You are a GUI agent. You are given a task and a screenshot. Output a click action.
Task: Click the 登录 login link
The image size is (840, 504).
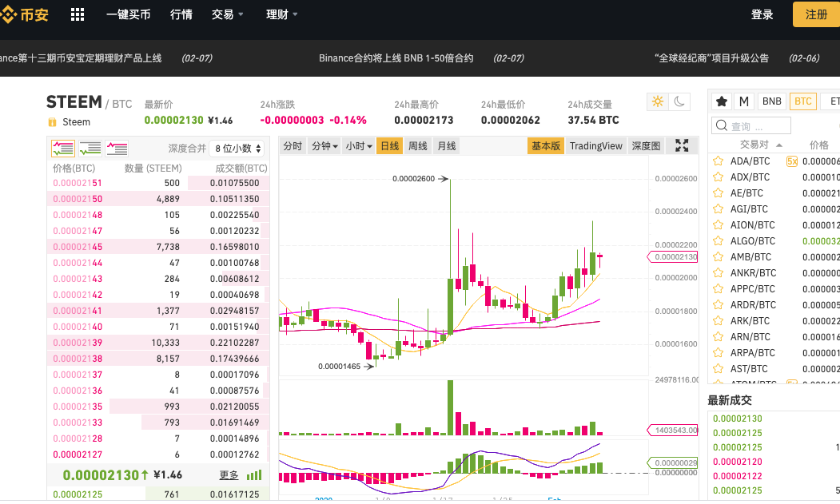[x=762, y=14]
